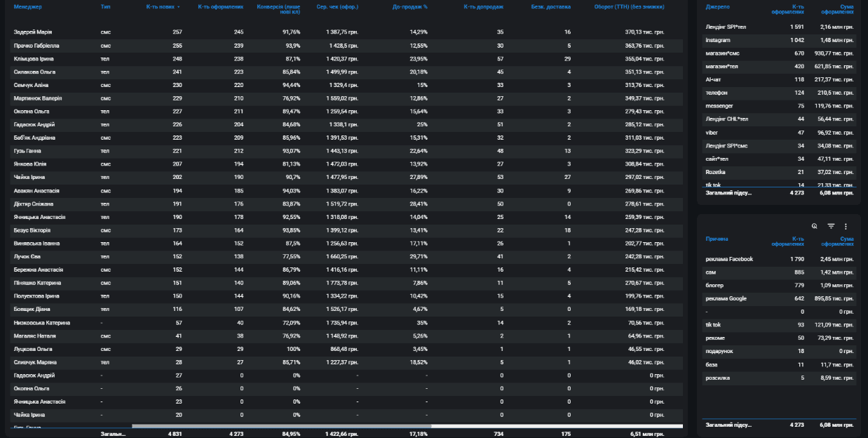Click reason row реклама Google
The height and width of the screenshot is (438, 868).
pyautogui.click(x=780, y=299)
